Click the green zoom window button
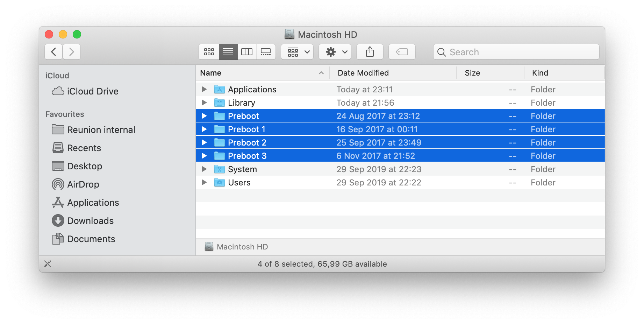Viewport: 644px width, 324px height. pos(77,34)
